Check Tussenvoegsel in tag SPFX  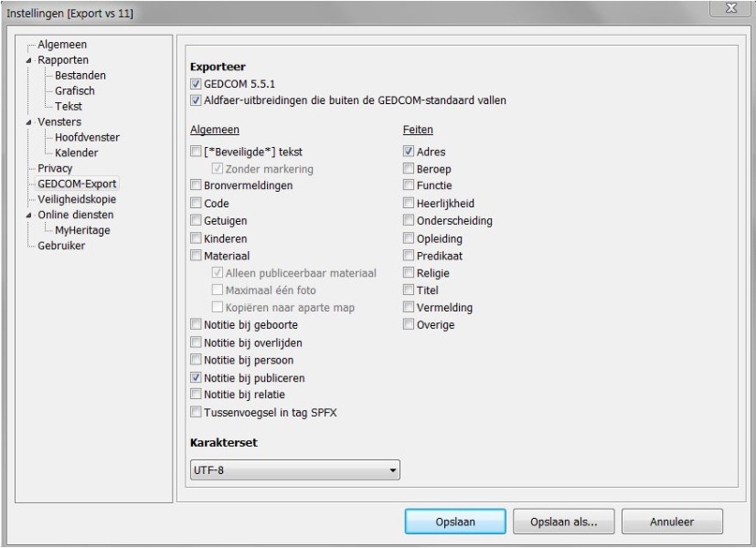(196, 412)
